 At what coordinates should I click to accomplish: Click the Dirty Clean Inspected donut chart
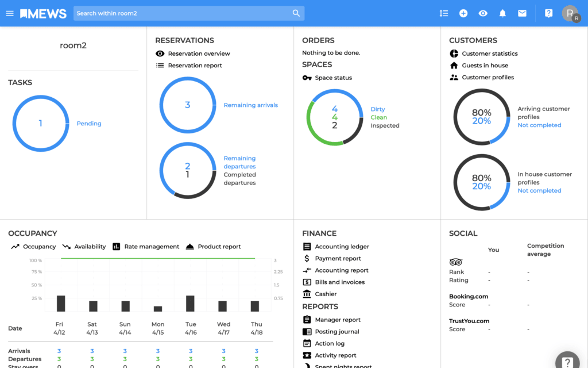[x=334, y=117]
